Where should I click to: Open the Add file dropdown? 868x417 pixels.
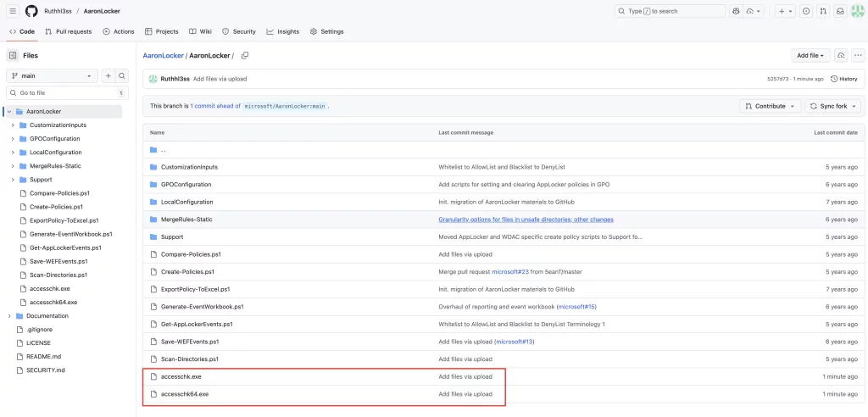coord(810,55)
